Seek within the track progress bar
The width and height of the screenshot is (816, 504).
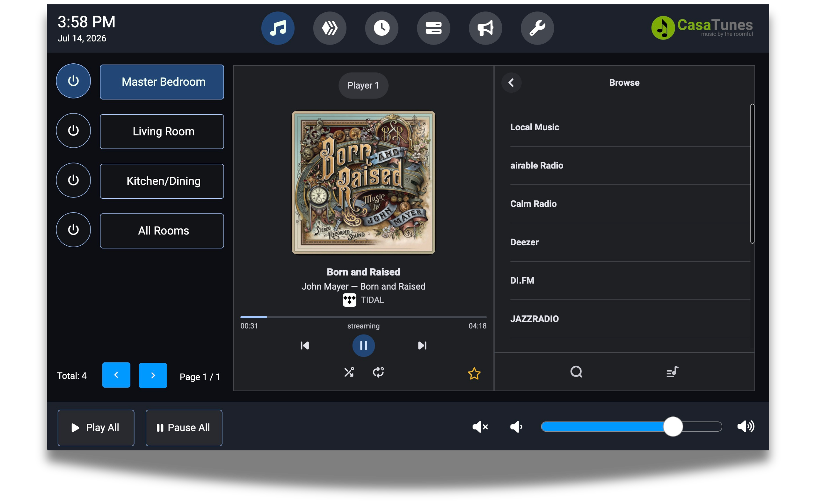tap(363, 317)
